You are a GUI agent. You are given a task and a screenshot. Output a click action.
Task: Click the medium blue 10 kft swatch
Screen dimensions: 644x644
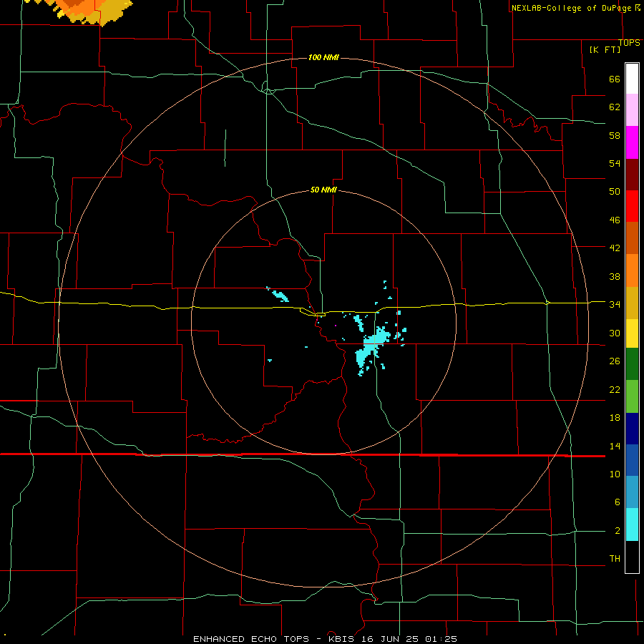tap(632, 460)
